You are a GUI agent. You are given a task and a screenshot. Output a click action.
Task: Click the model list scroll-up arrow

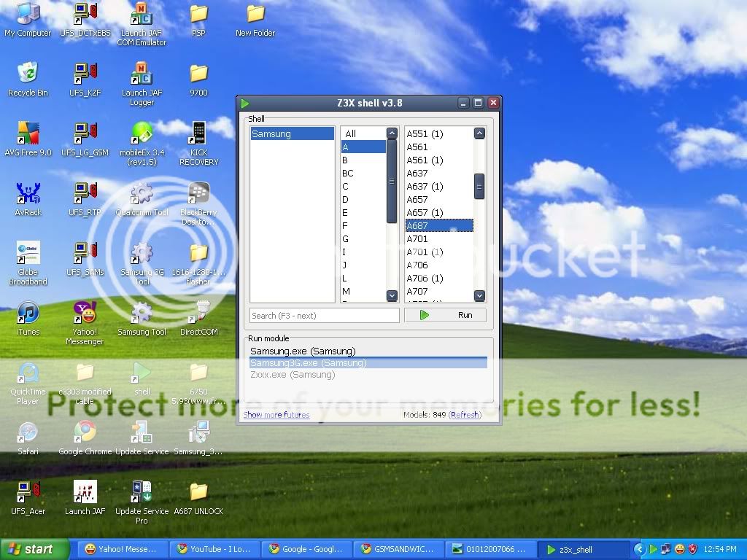click(479, 133)
